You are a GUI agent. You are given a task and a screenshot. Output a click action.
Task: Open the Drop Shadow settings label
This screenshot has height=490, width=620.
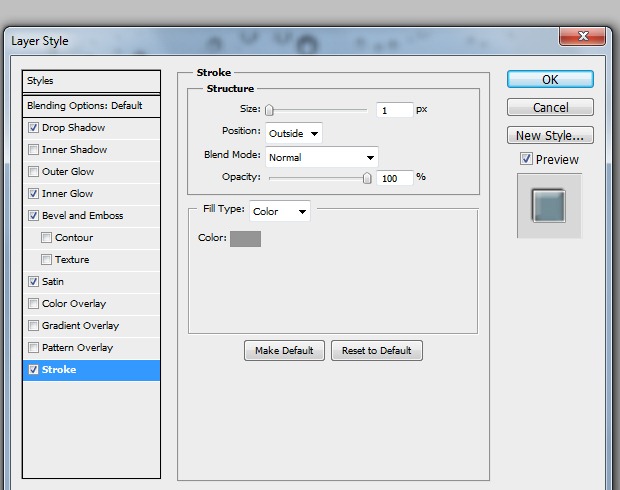pos(74,128)
